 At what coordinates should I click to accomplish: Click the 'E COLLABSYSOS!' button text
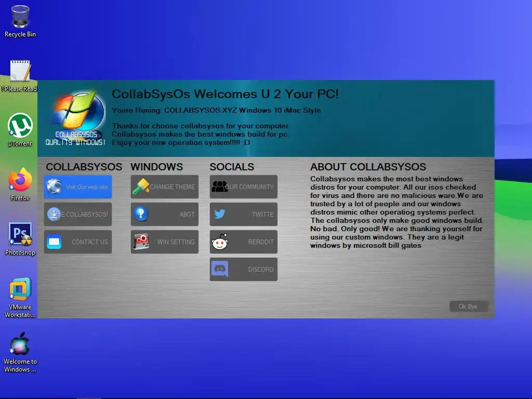click(x=85, y=215)
